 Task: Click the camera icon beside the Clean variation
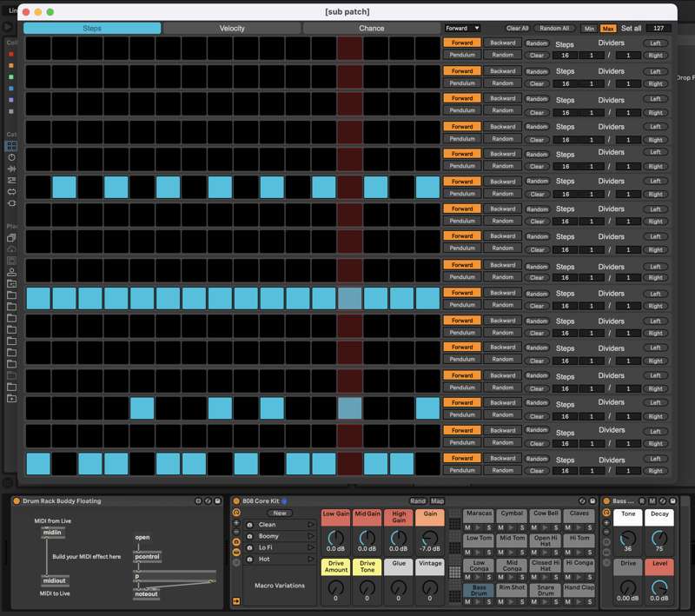[x=249, y=525]
